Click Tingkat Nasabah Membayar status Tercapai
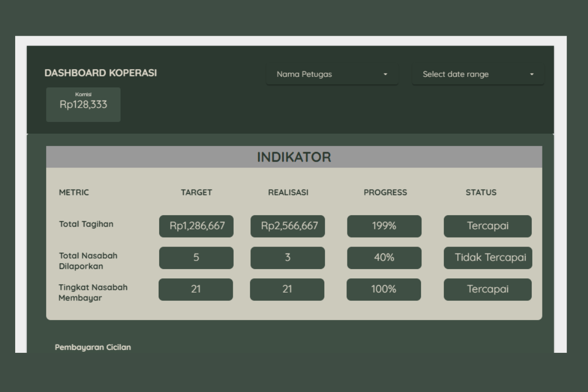Viewport: 588px width, 392px height. point(488,290)
